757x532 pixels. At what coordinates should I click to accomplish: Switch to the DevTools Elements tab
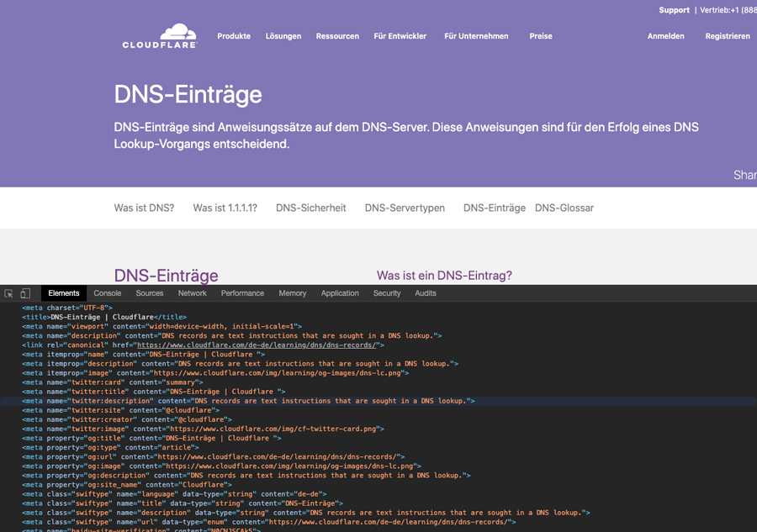64,293
